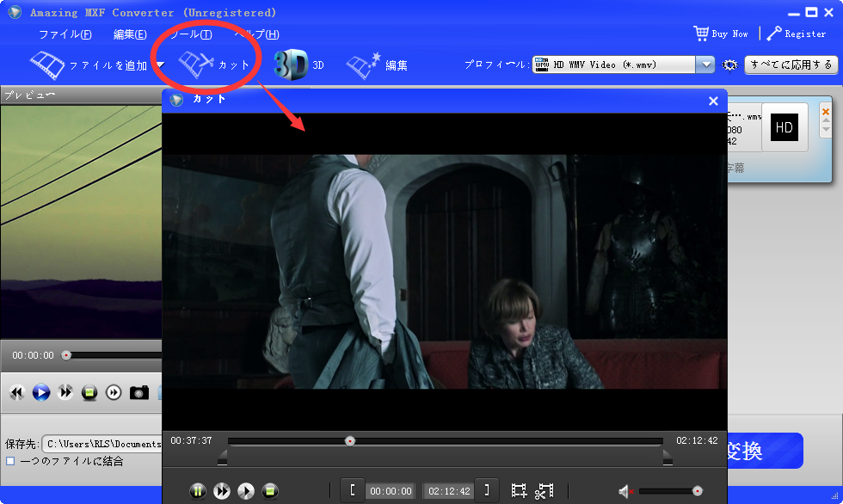Click the カット dialog title icon

click(176, 100)
